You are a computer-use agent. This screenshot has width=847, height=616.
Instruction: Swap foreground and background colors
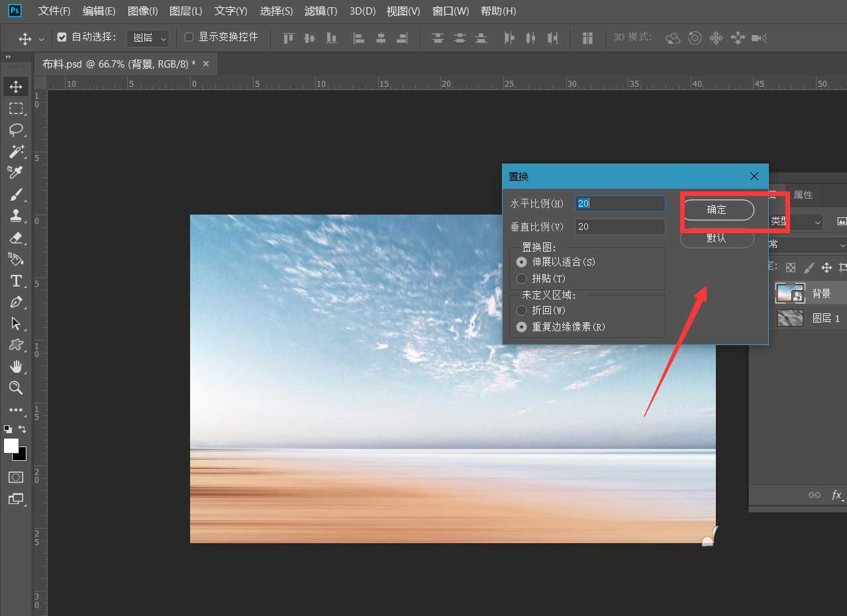pyautogui.click(x=23, y=429)
